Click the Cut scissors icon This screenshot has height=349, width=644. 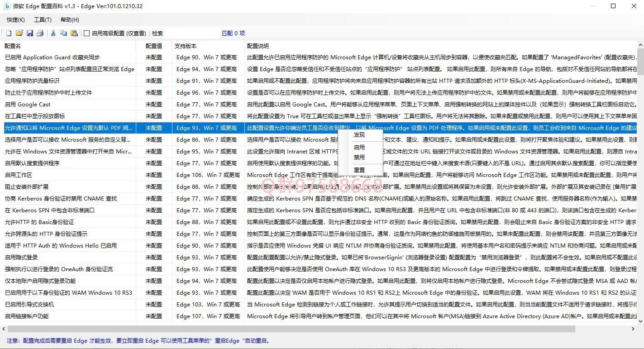[53, 33]
